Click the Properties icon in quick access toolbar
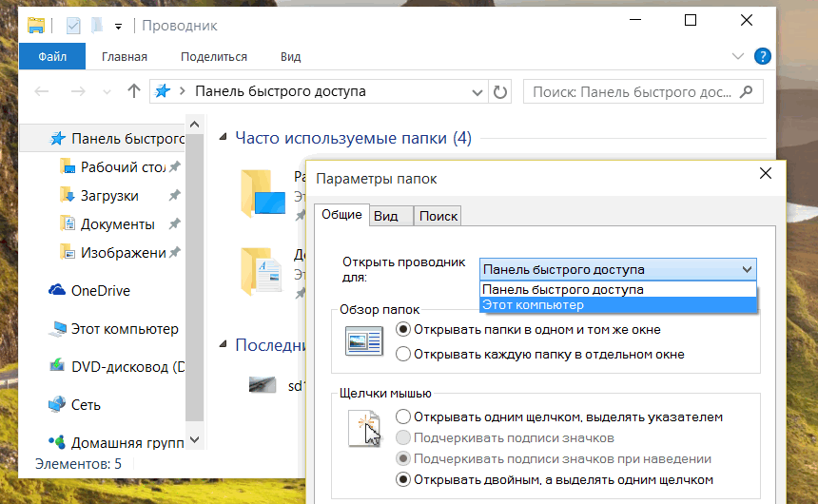818x504 pixels. click(73, 26)
